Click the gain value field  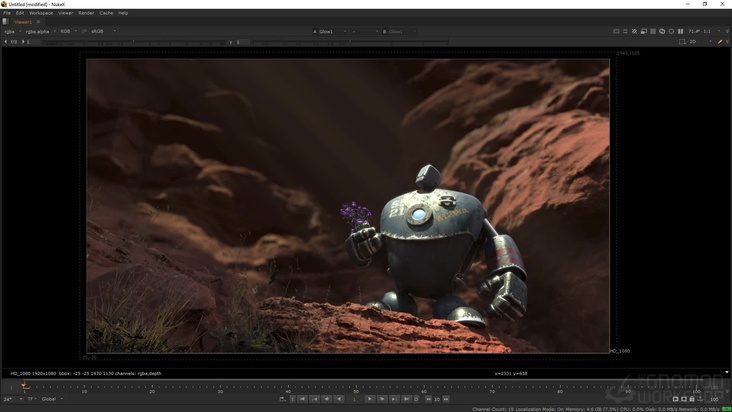[x=32, y=42]
